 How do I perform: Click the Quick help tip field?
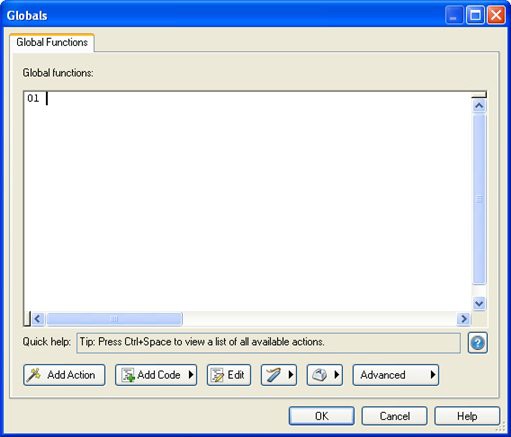[269, 342]
